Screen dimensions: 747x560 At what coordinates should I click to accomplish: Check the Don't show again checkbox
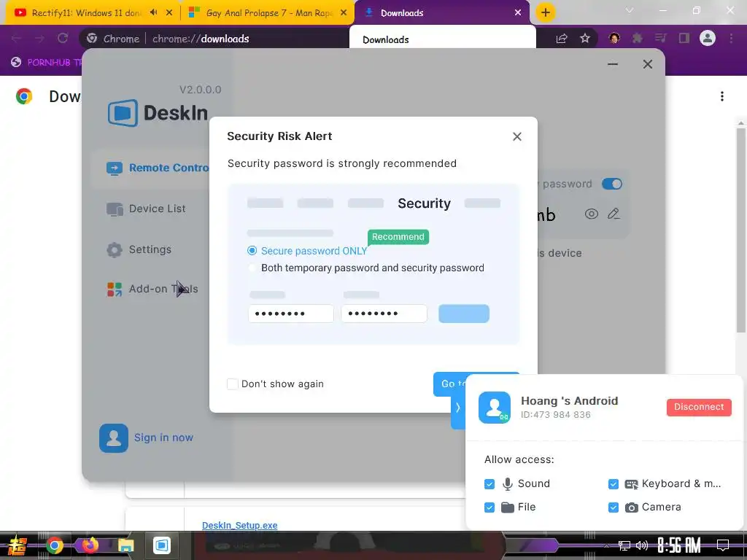[233, 384]
